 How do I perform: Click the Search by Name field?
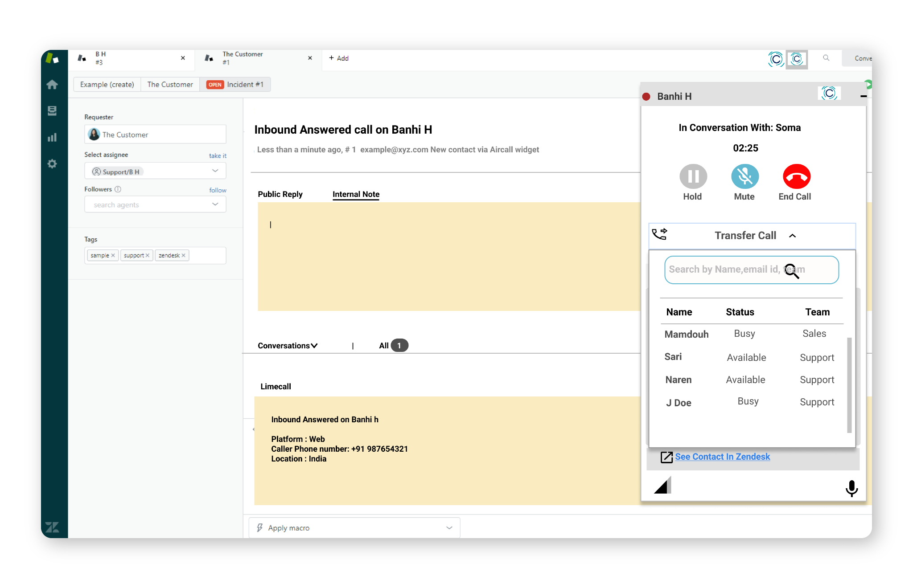[x=752, y=269]
